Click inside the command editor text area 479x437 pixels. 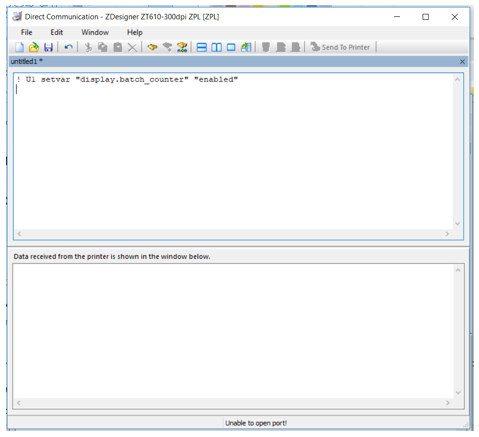(233, 153)
